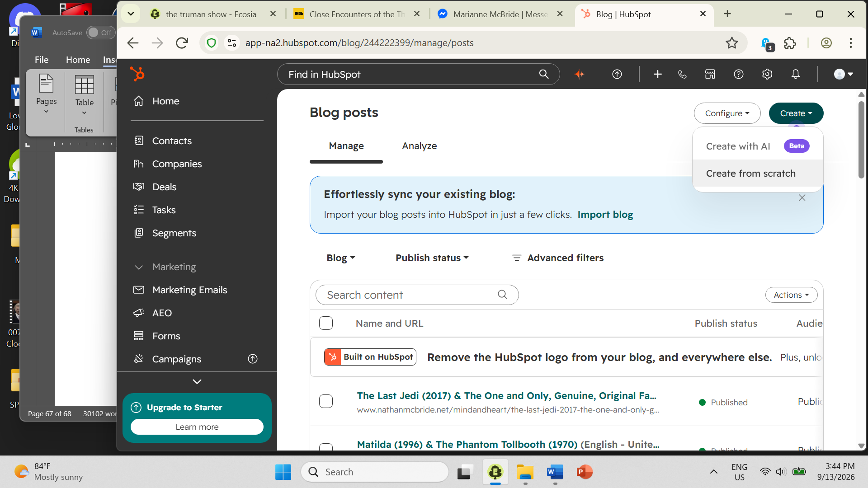This screenshot has height=488, width=868.
Task: Open the Blog filter dropdown
Action: pyautogui.click(x=341, y=258)
